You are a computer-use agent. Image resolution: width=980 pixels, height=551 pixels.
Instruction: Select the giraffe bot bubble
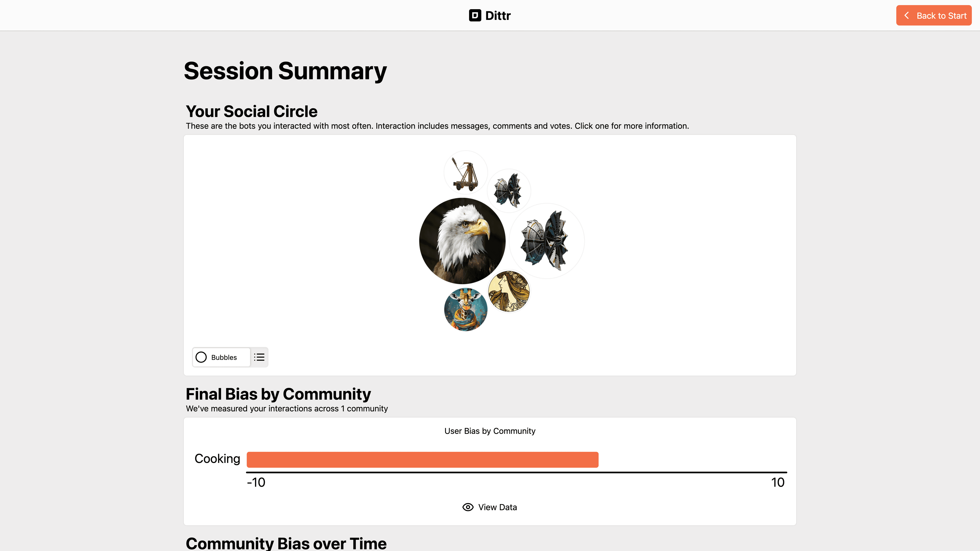[x=466, y=309]
